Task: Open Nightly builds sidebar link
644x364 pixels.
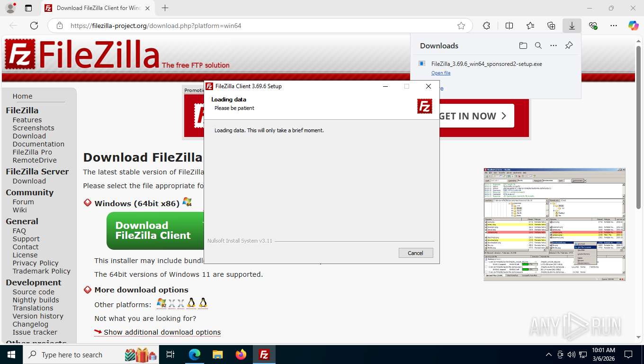Action: (x=36, y=300)
